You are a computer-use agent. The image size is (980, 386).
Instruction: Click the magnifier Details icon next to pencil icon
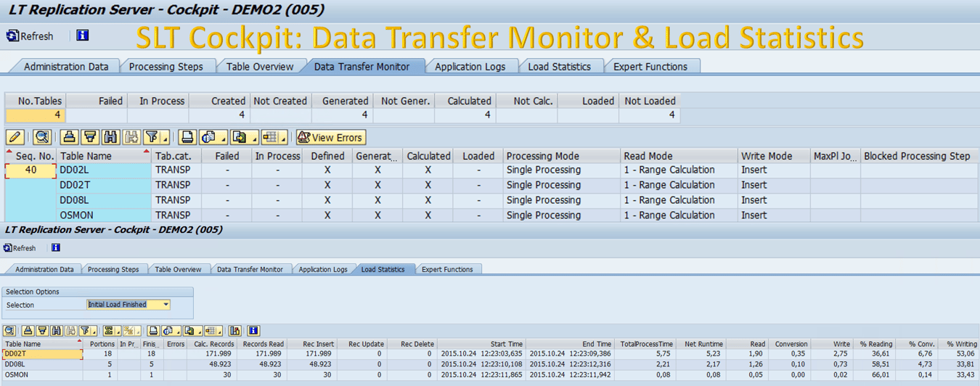[42, 137]
